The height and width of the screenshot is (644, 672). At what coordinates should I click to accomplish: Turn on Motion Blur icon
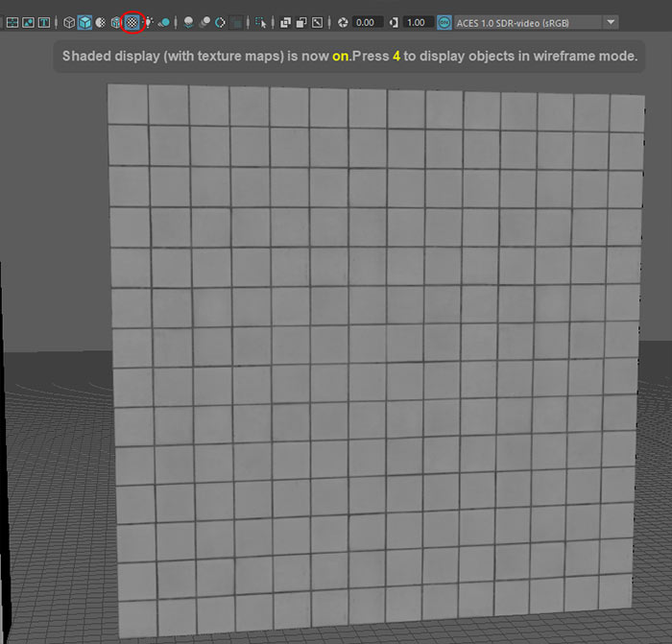(204, 21)
